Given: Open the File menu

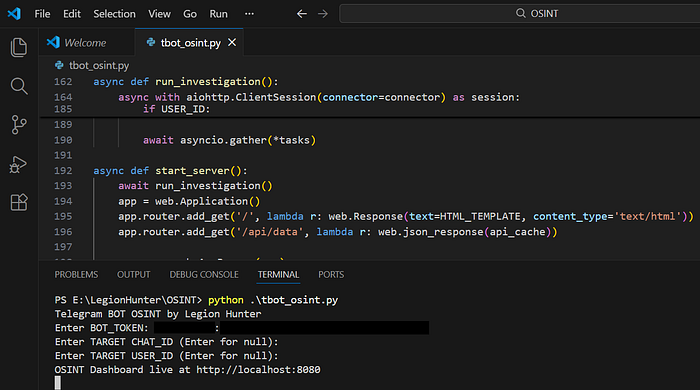Looking at the screenshot, I should [42, 14].
